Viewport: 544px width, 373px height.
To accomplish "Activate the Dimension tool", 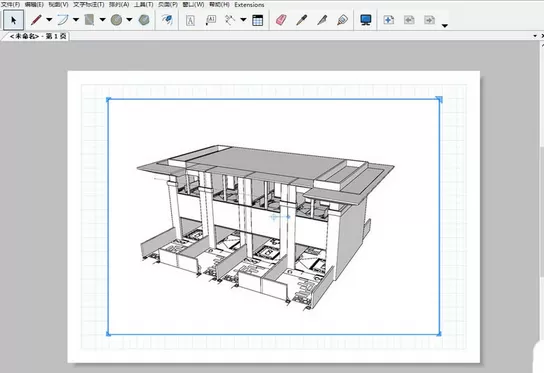I will click(230, 20).
